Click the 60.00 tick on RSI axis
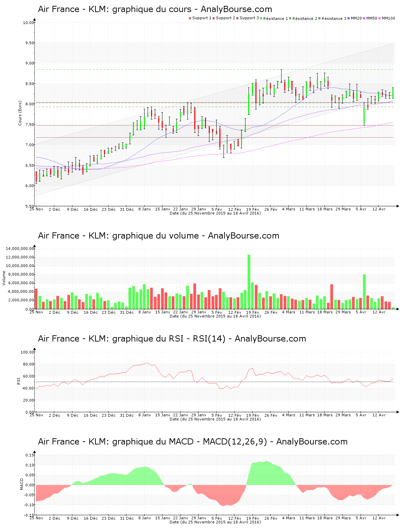Viewport: 412px width, 532px height. pyautogui.click(x=28, y=376)
